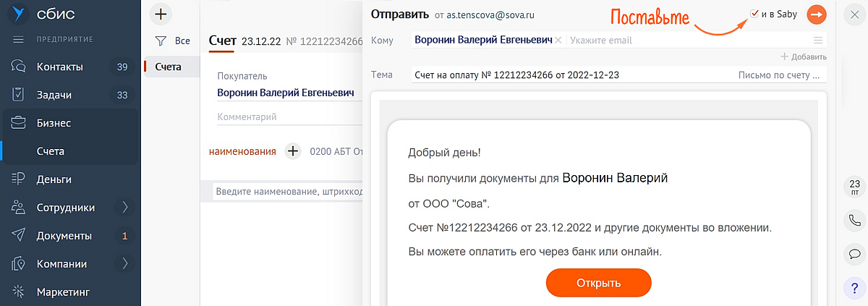Open the phone calls icon in right sidebar
Image resolution: width=868 pixels, height=306 pixels.
click(x=854, y=221)
